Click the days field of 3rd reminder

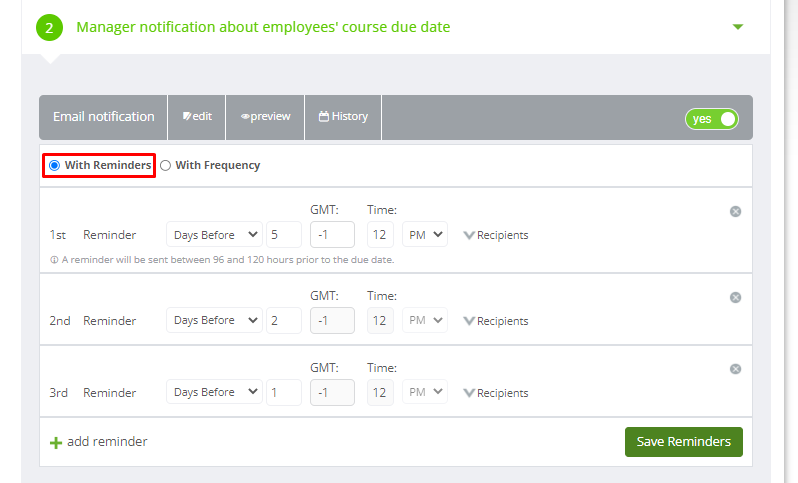[284, 392]
